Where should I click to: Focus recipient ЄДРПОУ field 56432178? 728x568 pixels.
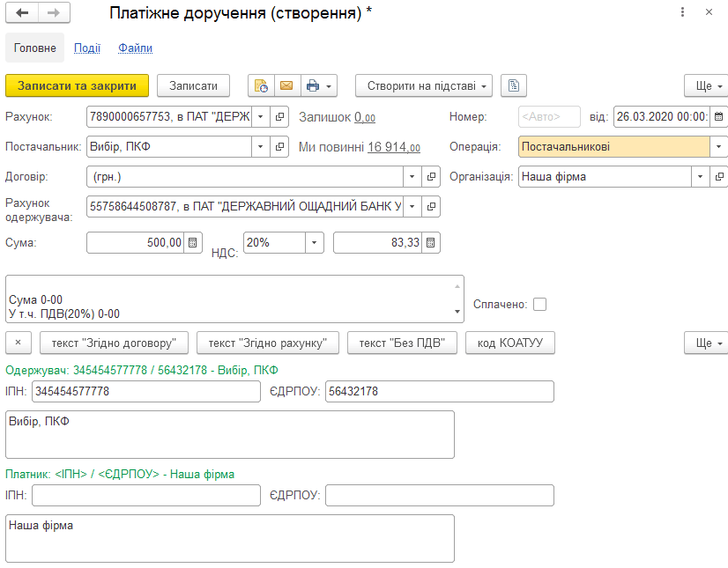[440, 391]
